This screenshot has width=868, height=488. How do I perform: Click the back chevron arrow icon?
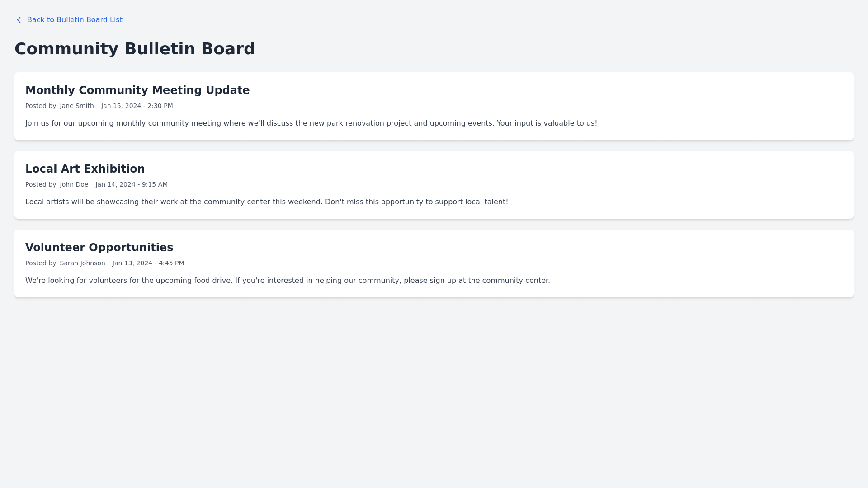[19, 20]
